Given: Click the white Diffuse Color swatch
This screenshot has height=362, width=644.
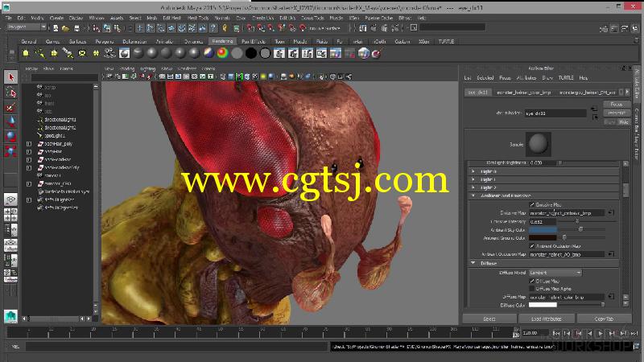Looking at the screenshot, I should 543,305.
